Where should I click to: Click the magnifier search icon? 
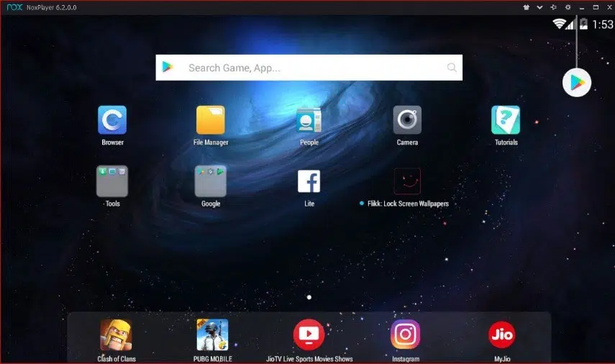point(452,68)
